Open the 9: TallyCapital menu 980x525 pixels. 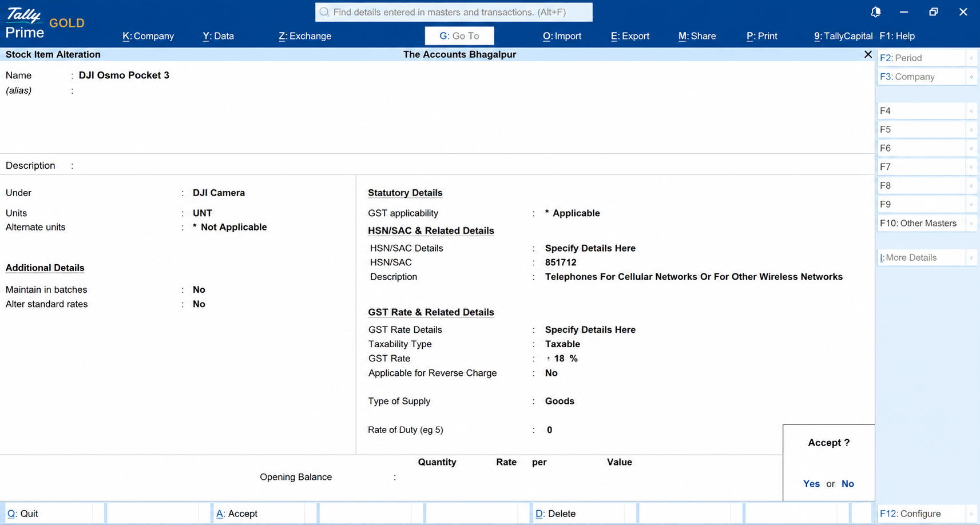pos(843,36)
